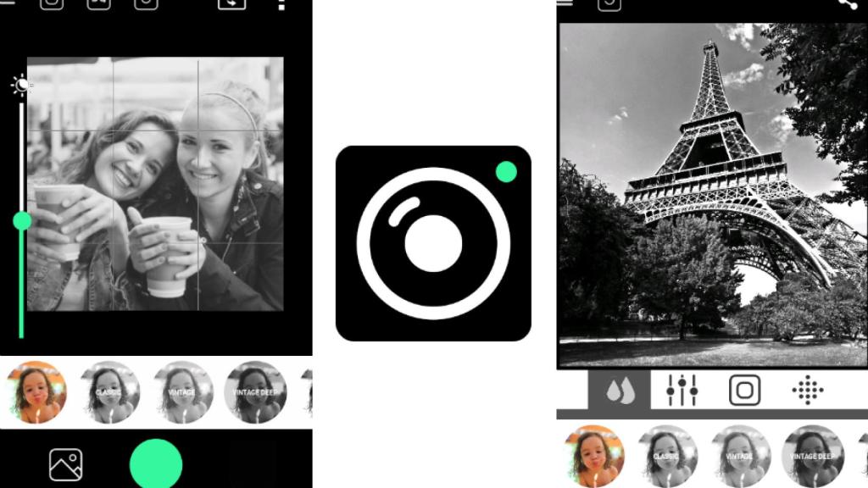Select the original unfiltered thumbnail

[36, 391]
